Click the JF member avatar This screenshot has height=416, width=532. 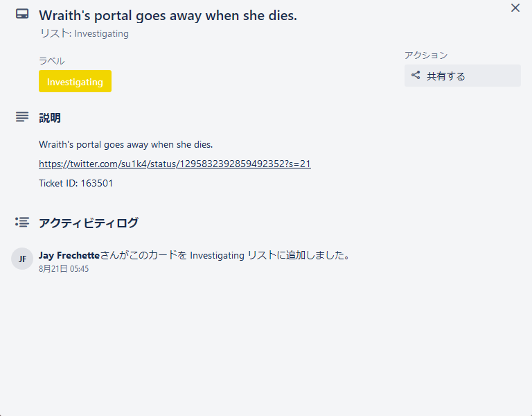tap(22, 259)
